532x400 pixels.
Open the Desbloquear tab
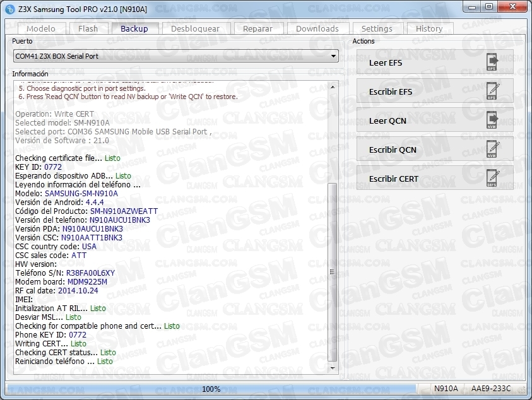[x=196, y=28]
